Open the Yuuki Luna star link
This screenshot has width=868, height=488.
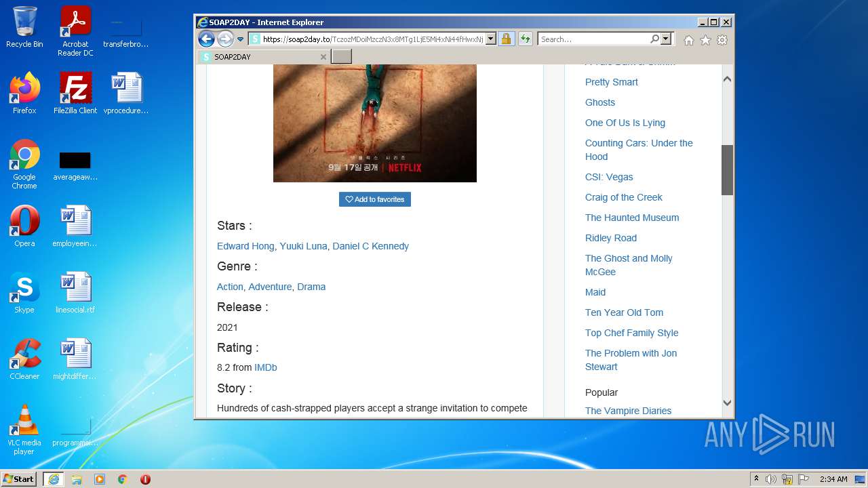tap(303, 246)
